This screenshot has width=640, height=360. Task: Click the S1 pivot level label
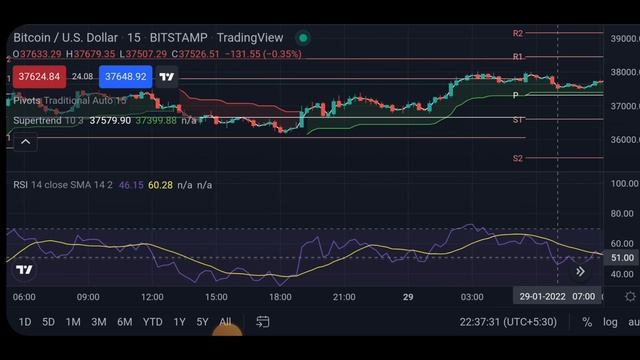click(x=518, y=120)
